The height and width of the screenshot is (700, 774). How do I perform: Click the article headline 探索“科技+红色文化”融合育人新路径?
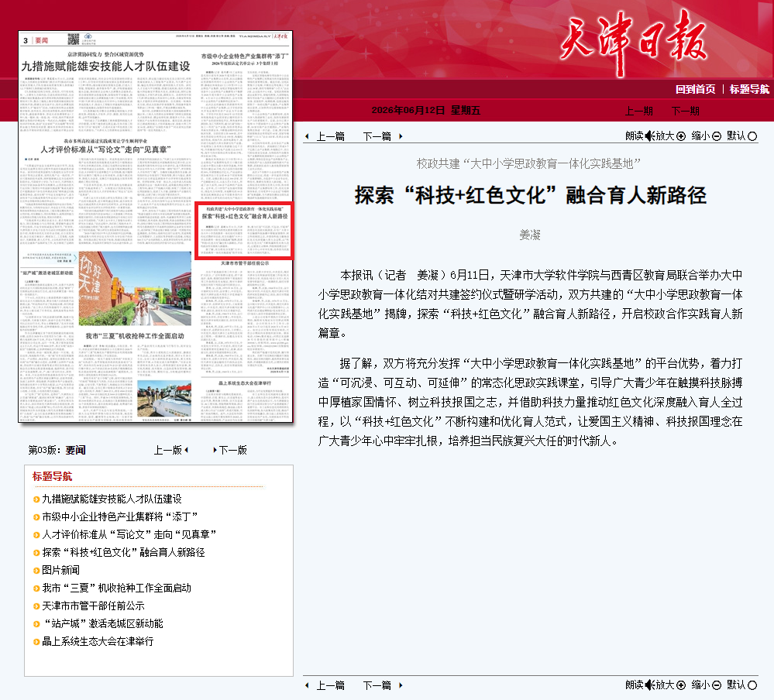tap(530, 195)
